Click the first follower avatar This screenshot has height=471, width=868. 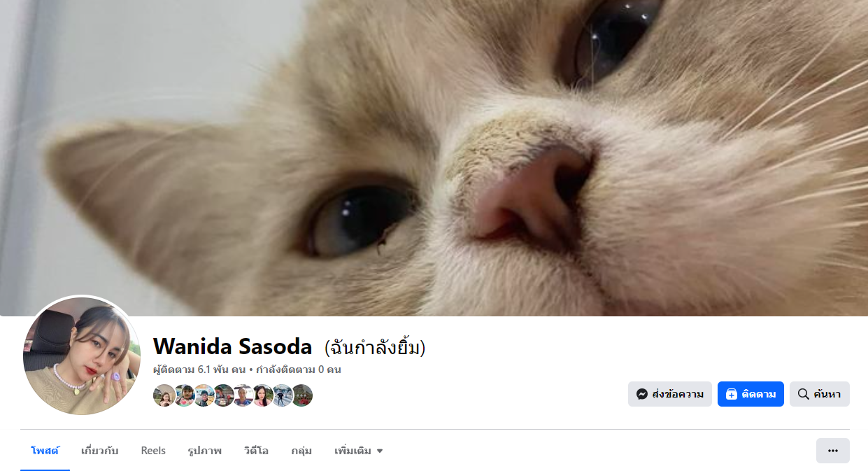tap(164, 395)
